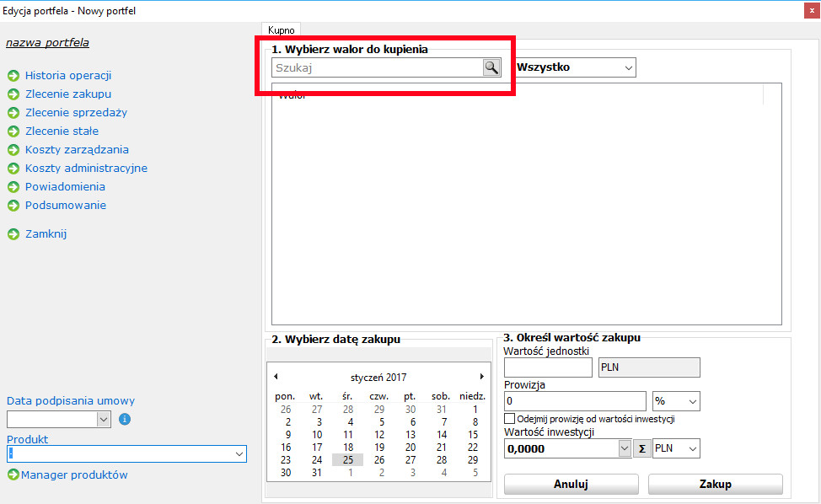Select 15 in the January calendar

[x=473, y=435]
